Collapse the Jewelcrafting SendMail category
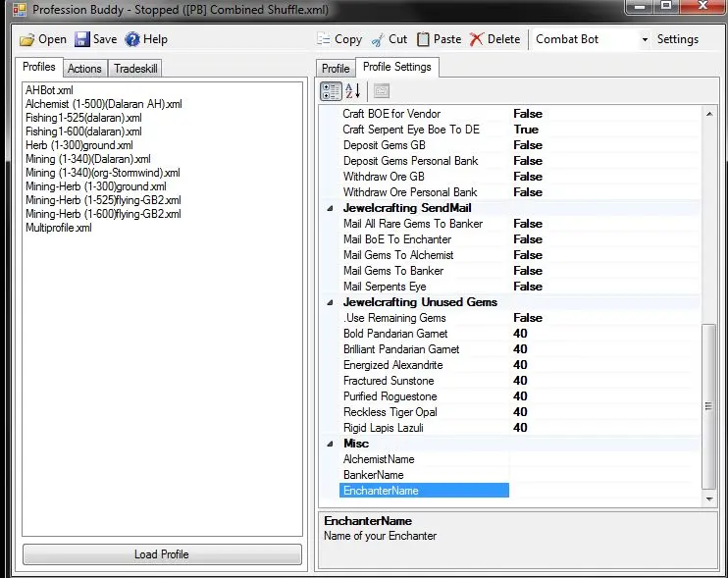The image size is (728, 578). [x=333, y=208]
